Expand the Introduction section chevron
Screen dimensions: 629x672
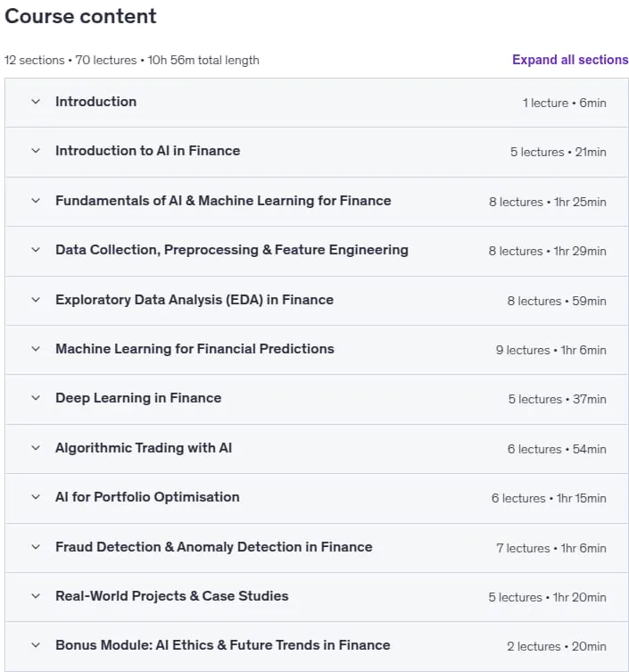coord(36,102)
